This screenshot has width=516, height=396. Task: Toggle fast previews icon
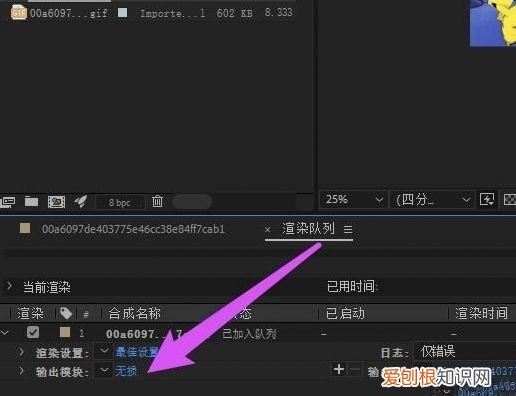487,200
